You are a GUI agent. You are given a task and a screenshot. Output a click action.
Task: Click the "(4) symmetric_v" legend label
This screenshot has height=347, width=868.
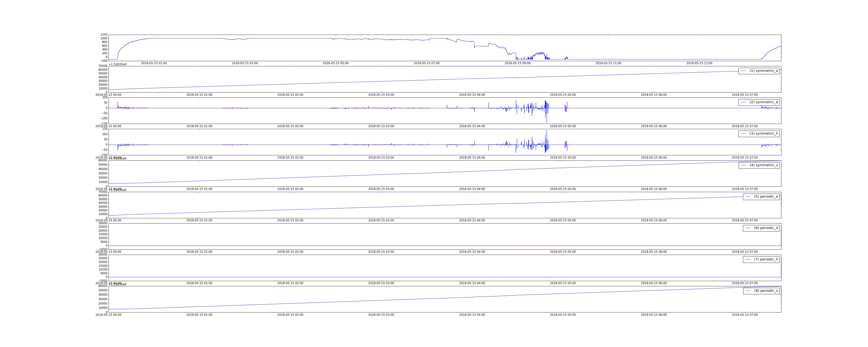tap(763, 165)
